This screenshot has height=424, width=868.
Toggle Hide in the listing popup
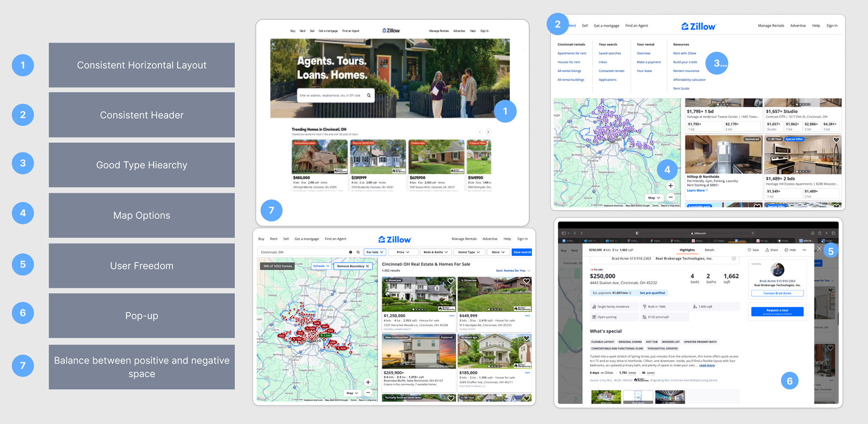(x=790, y=250)
